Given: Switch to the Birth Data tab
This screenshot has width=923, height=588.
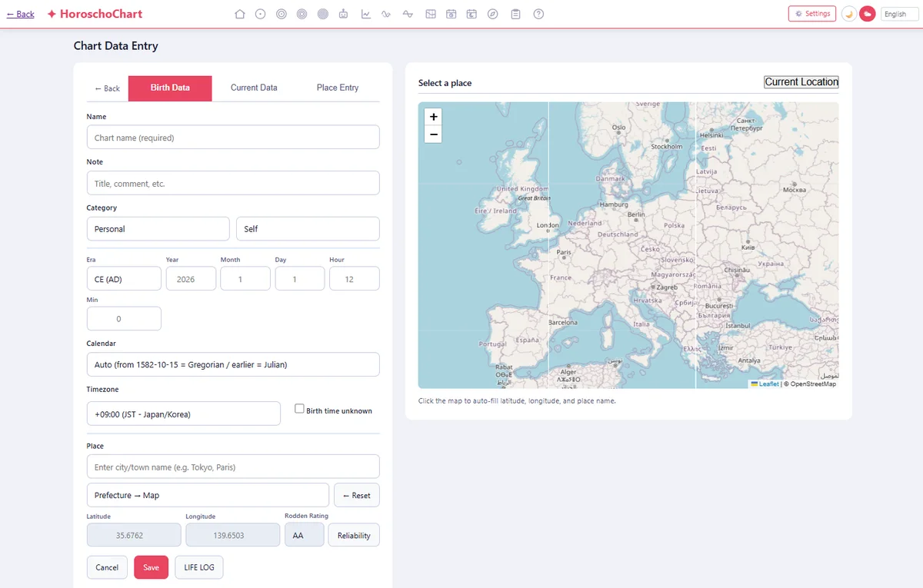Looking at the screenshot, I should (170, 88).
